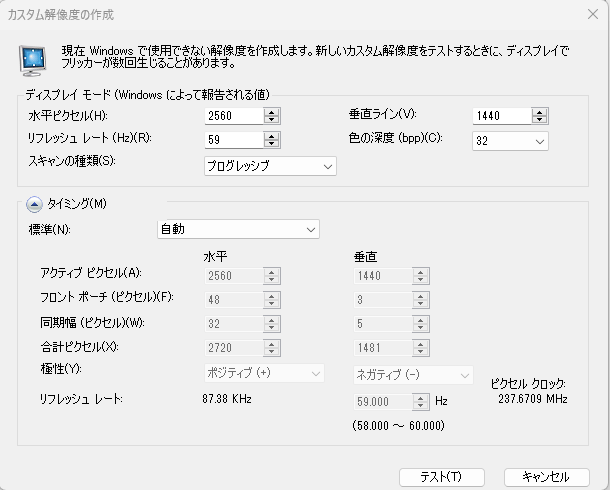Click the 色の深度 (bpp)(C) label
The width and height of the screenshot is (610, 490).
tap(396, 138)
